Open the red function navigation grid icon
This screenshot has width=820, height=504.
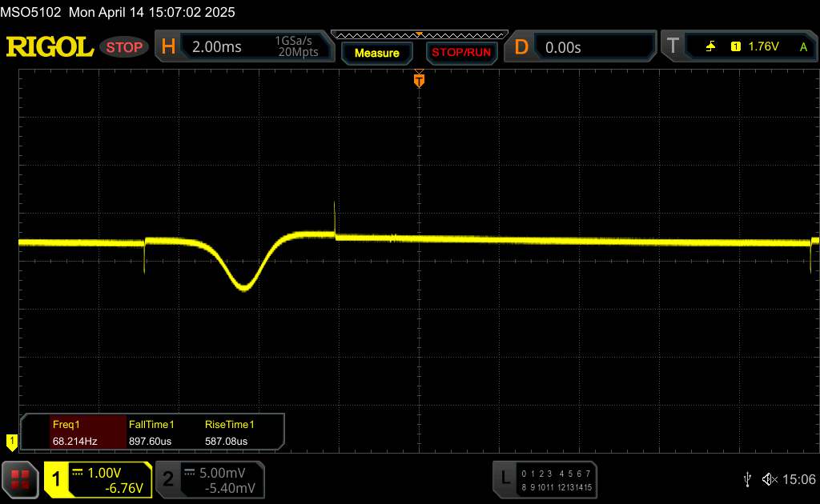(21, 478)
